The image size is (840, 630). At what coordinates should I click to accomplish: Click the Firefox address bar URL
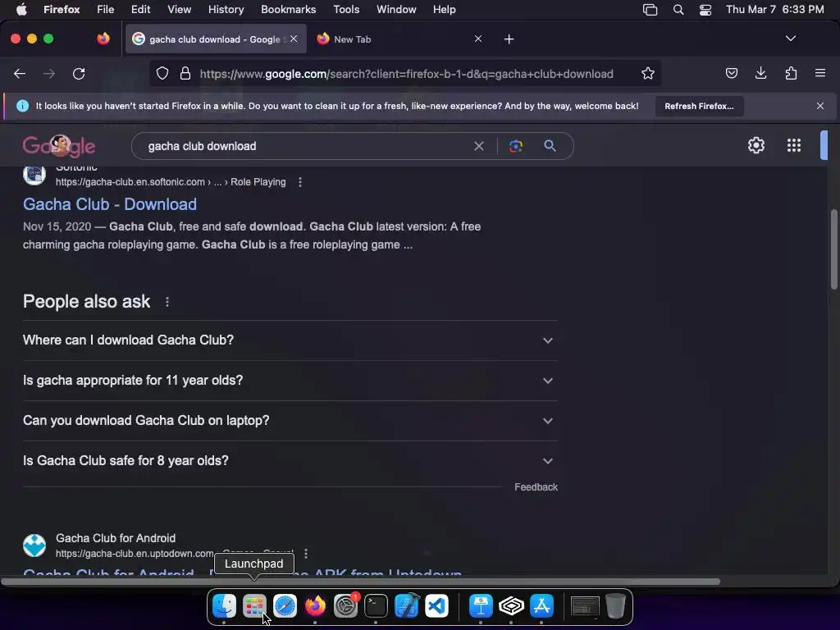click(406, 74)
